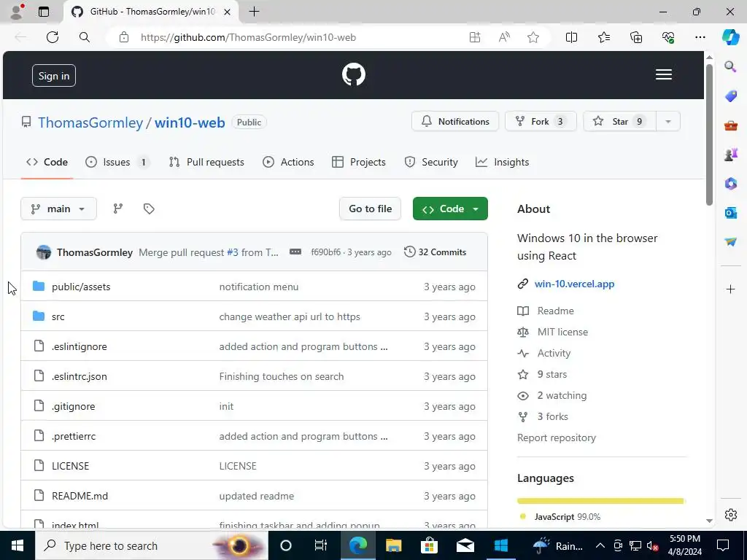Open Edge sidebar settings gear
The image size is (747, 560).
(x=731, y=515)
